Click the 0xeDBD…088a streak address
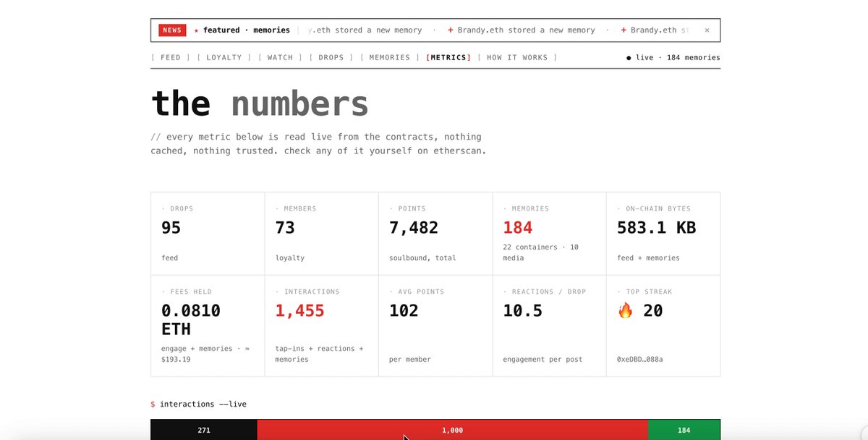 [640, 359]
